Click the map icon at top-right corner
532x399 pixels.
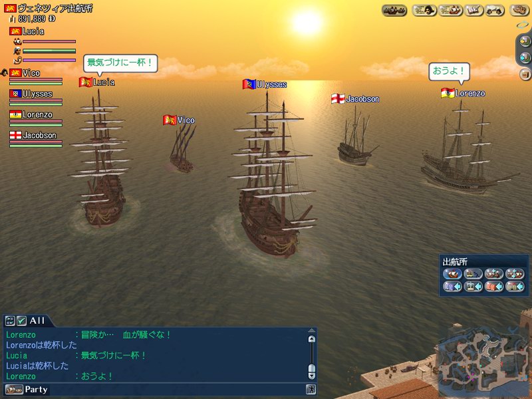tap(519, 10)
